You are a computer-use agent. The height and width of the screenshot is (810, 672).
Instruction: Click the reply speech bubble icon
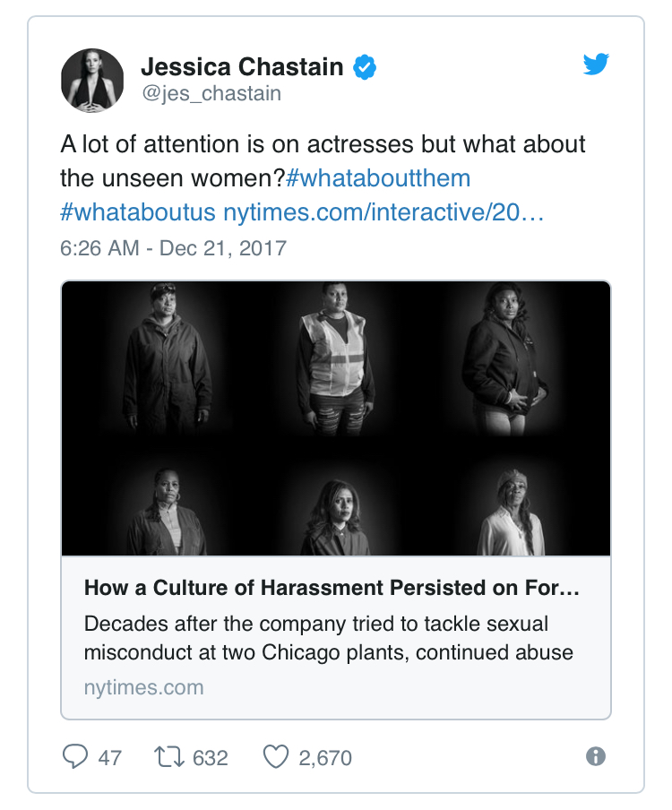pos(75,757)
